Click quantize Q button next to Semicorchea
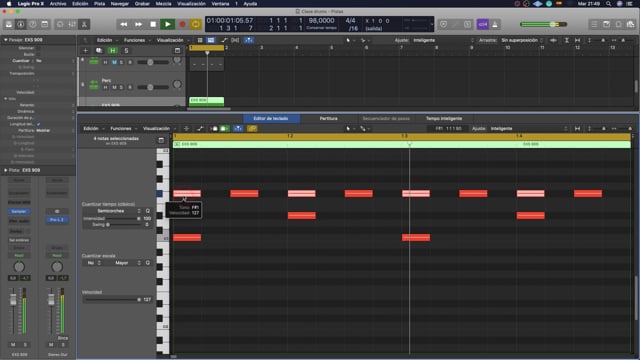 [148, 211]
